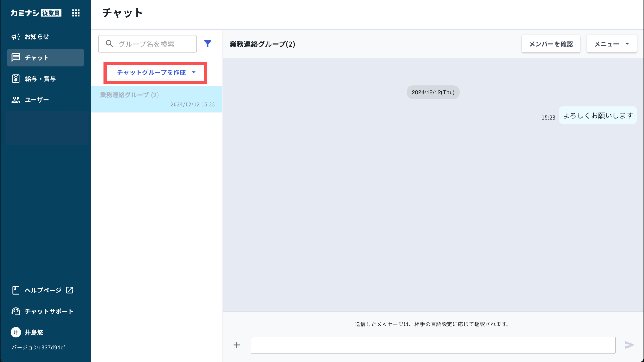Click the チャットグループを作成 dropdown arrow

click(194, 72)
